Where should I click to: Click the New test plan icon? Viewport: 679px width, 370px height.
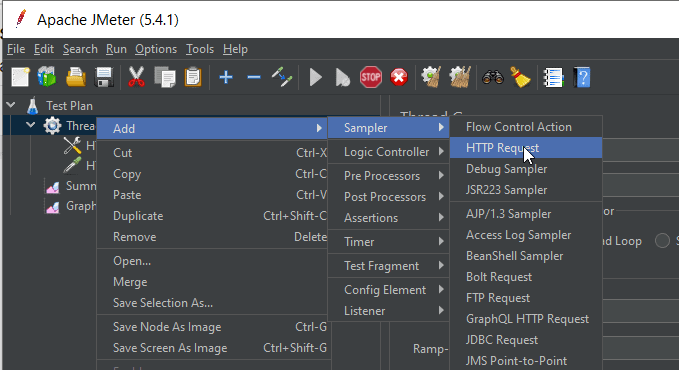click(x=20, y=78)
